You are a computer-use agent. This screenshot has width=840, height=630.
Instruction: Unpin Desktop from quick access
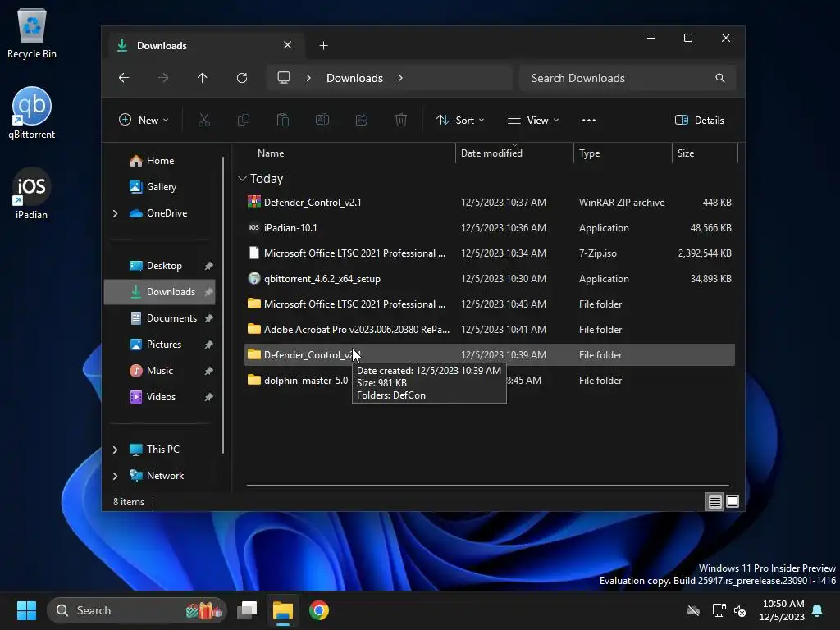click(209, 266)
